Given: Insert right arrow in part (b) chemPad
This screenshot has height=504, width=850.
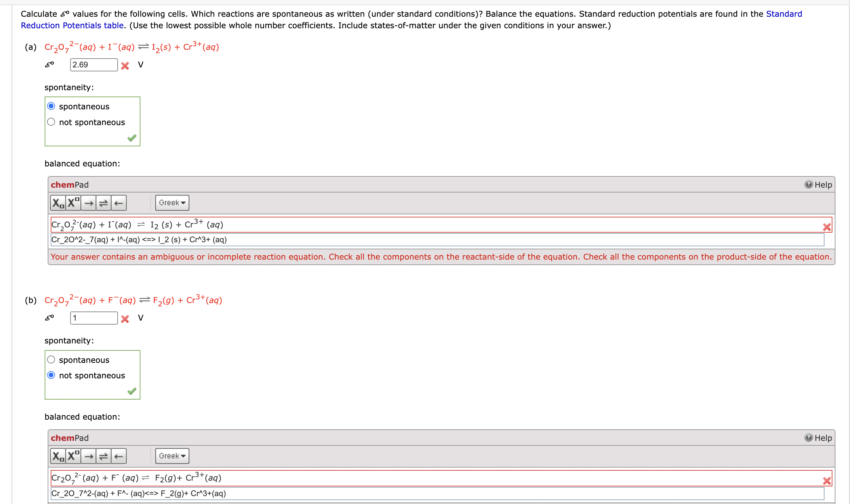Looking at the screenshot, I should coord(89,456).
